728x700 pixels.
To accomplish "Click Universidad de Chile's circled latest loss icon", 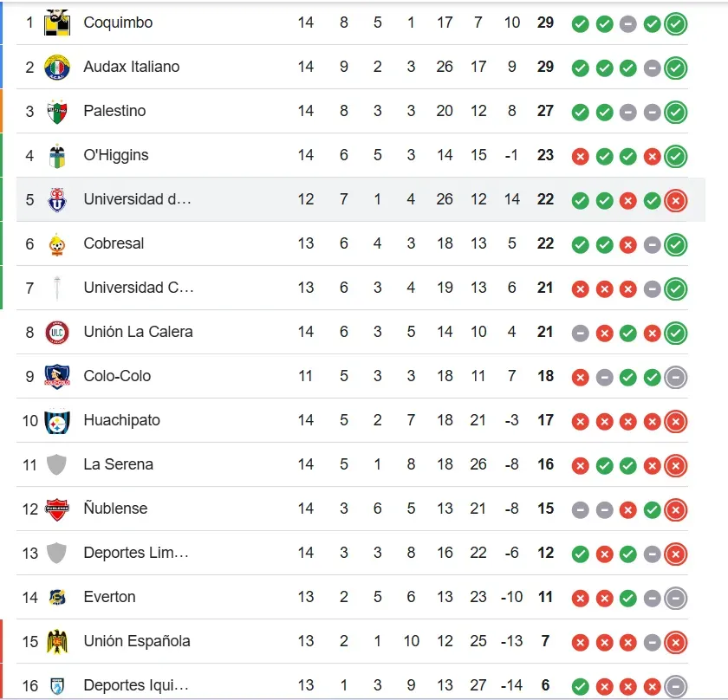I will tap(676, 201).
